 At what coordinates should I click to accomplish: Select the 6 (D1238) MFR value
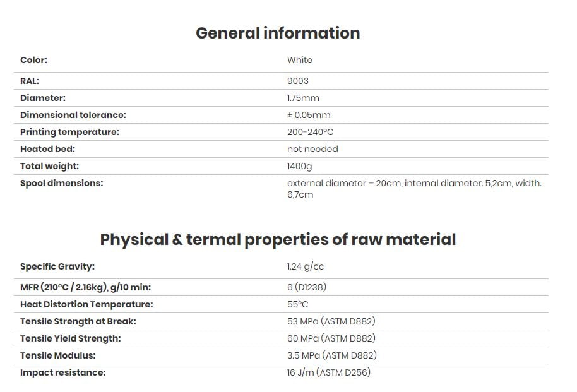[307, 287]
